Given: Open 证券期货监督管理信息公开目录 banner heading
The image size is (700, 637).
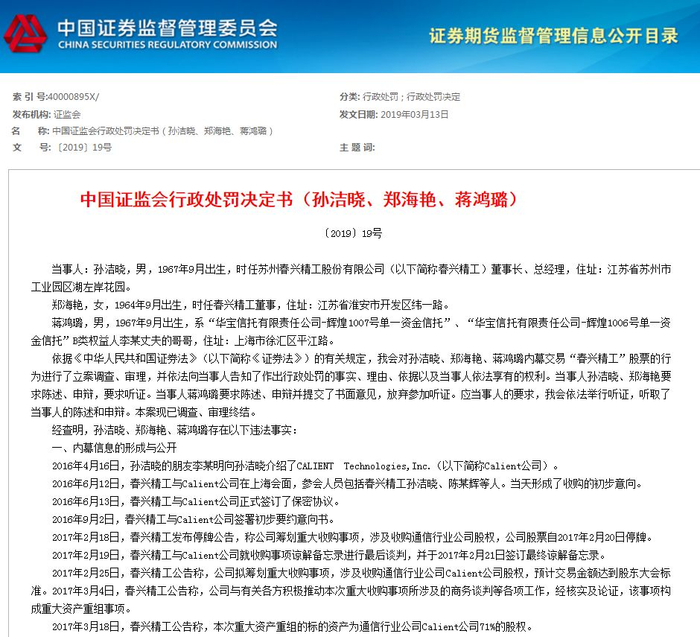Looking at the screenshot, I should pyautogui.click(x=554, y=36).
